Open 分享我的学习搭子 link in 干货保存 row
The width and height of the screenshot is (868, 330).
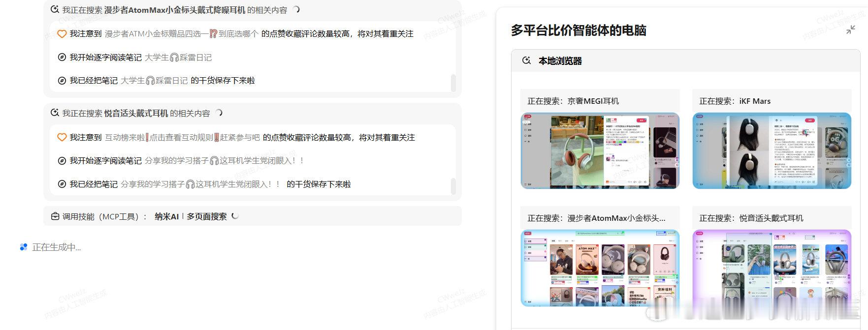coord(200,184)
